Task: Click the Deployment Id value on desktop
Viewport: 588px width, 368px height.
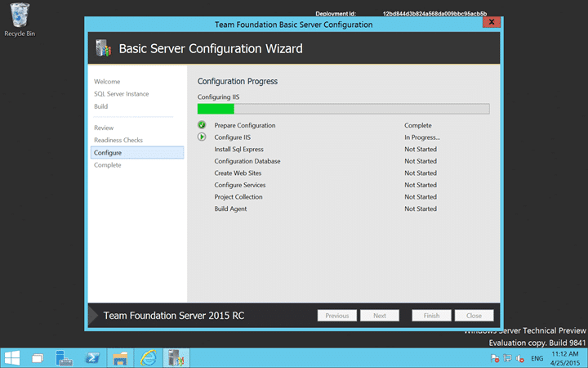Action: 434,14
